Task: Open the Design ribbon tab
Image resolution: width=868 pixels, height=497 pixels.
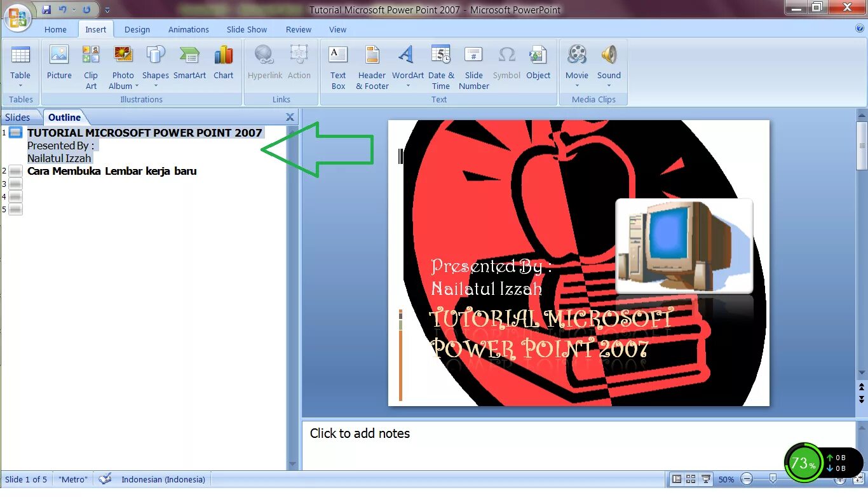Action: pos(137,30)
